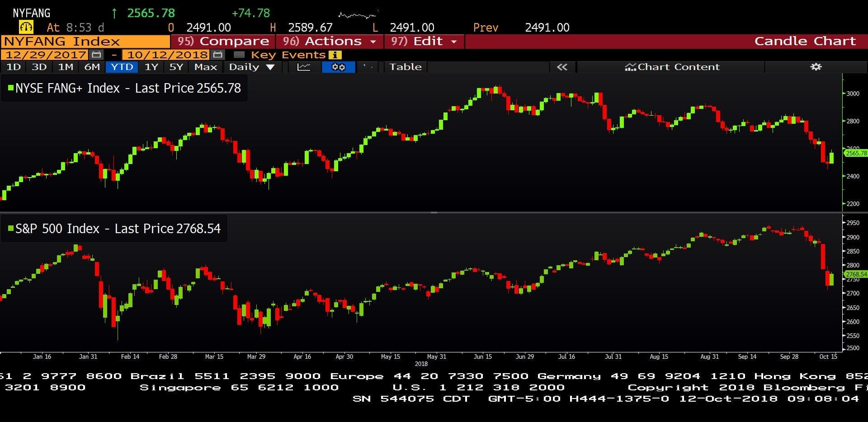Click the +74.78 change value

coord(250,13)
